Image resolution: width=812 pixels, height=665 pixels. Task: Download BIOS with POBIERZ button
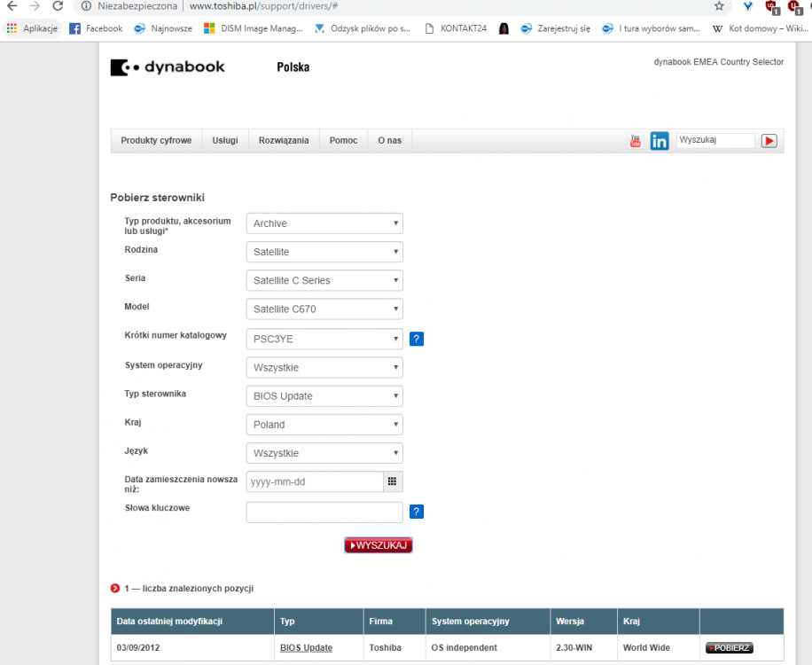pos(729,648)
